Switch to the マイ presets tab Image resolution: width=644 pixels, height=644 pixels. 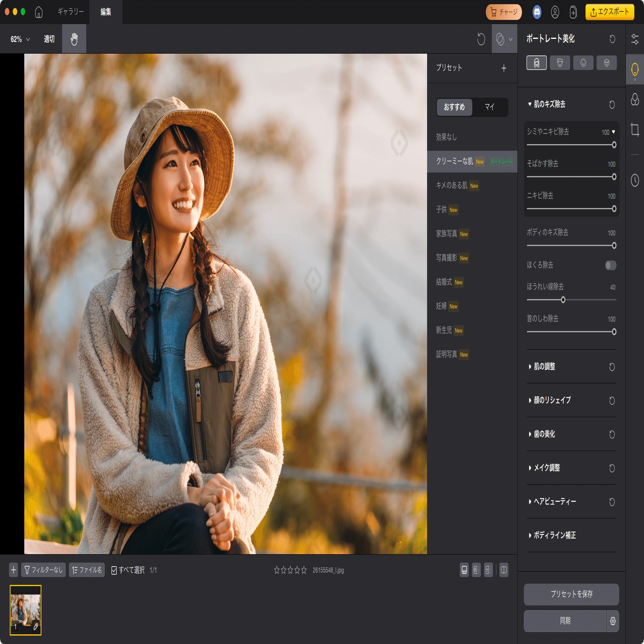[490, 107]
